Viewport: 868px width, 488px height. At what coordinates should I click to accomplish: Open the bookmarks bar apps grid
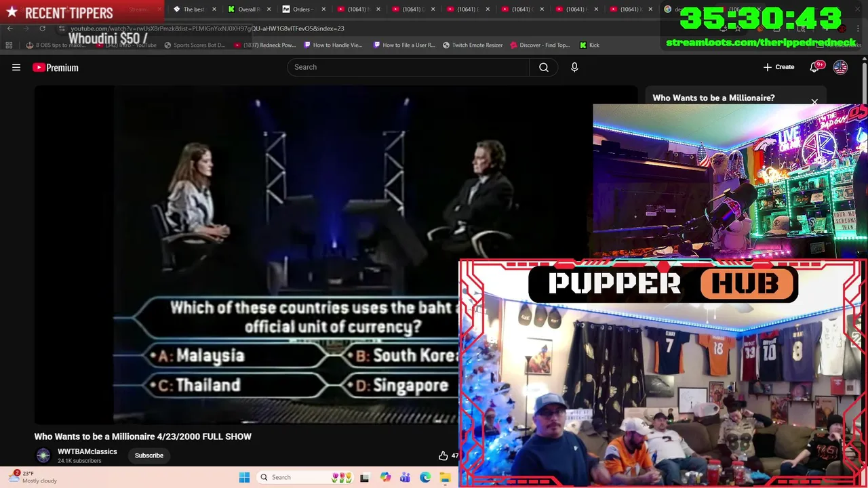click(x=9, y=45)
